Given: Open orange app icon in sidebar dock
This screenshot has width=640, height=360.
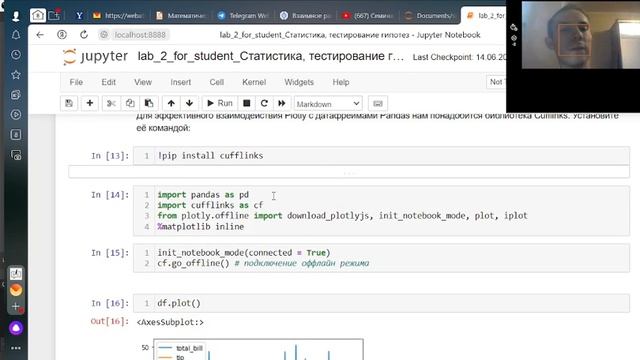Looking at the screenshot, I should tap(16, 290).
